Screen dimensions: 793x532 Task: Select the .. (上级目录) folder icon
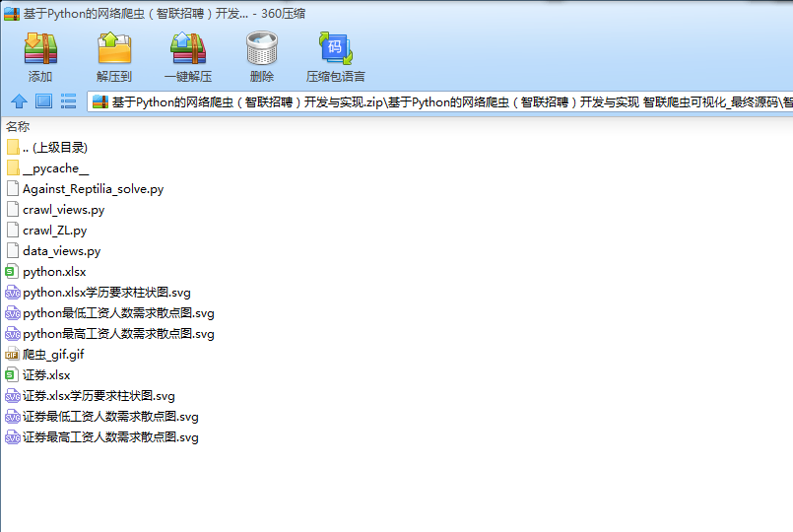pos(13,147)
